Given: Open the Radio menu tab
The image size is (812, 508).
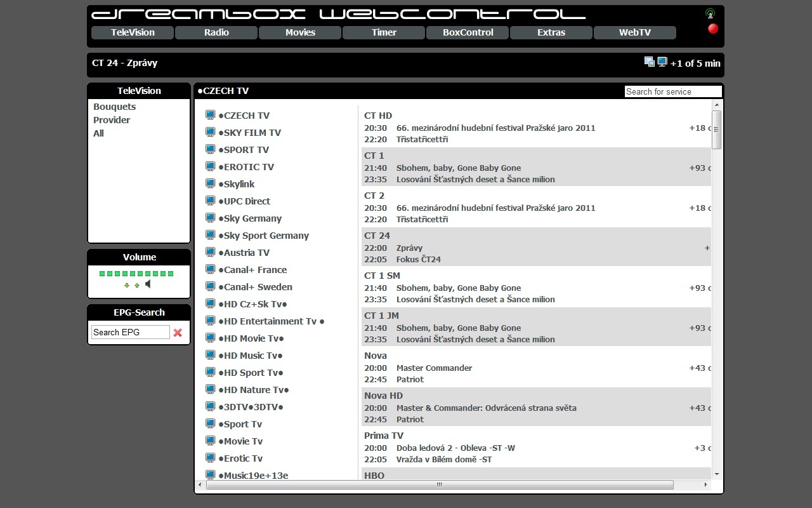Looking at the screenshot, I should (x=216, y=32).
